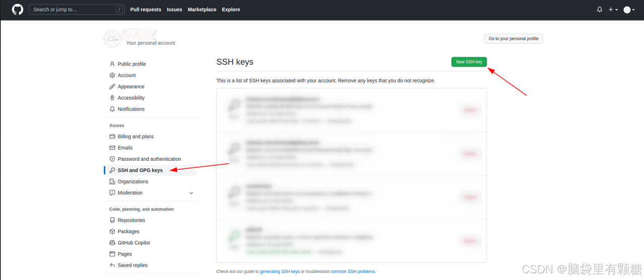
Task: Click the Accessibility icon in sidebar
Action: click(x=112, y=98)
